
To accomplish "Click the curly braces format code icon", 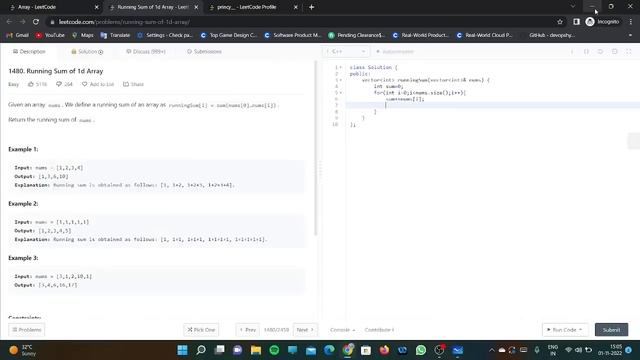I will pos(586,51).
